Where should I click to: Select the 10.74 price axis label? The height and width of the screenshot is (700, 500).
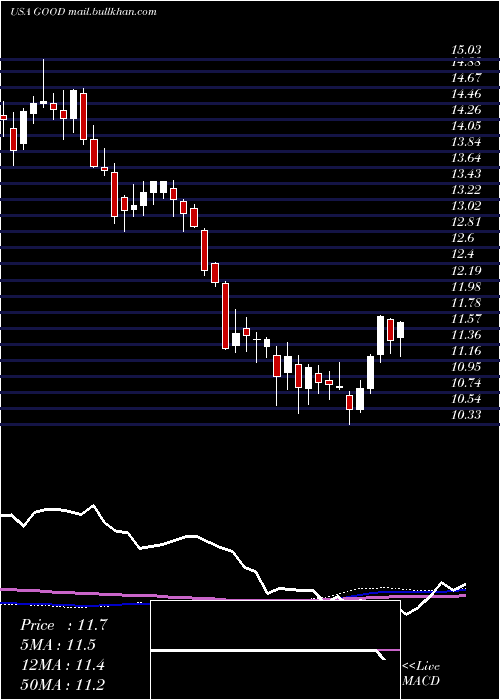tap(466, 383)
